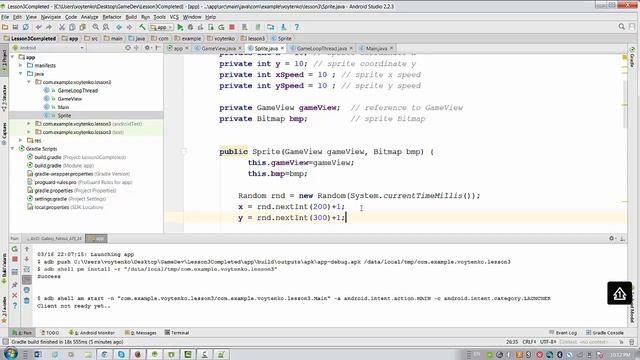The image size is (640, 360).
Task: Click the Pin tab icon in Run panel
Action: click(15, 285)
